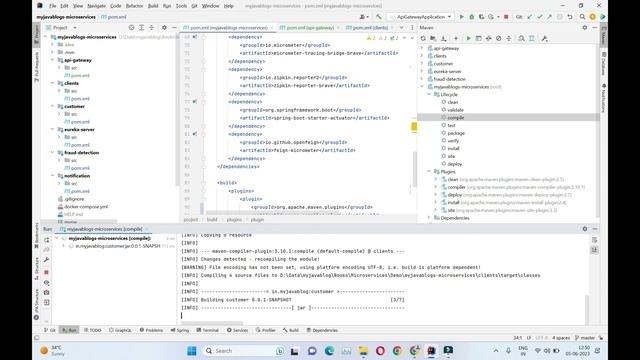Collapse the Lifecycle node in Maven panel

pos(429,94)
